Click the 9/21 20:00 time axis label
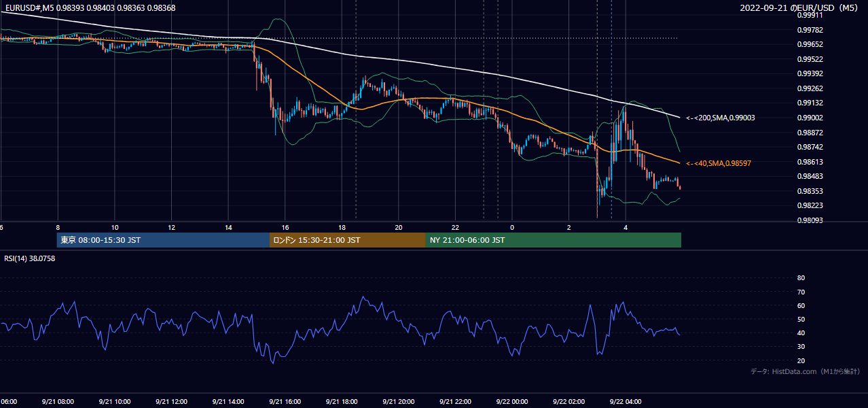Image resolution: width=868 pixels, height=408 pixels. pos(398,402)
